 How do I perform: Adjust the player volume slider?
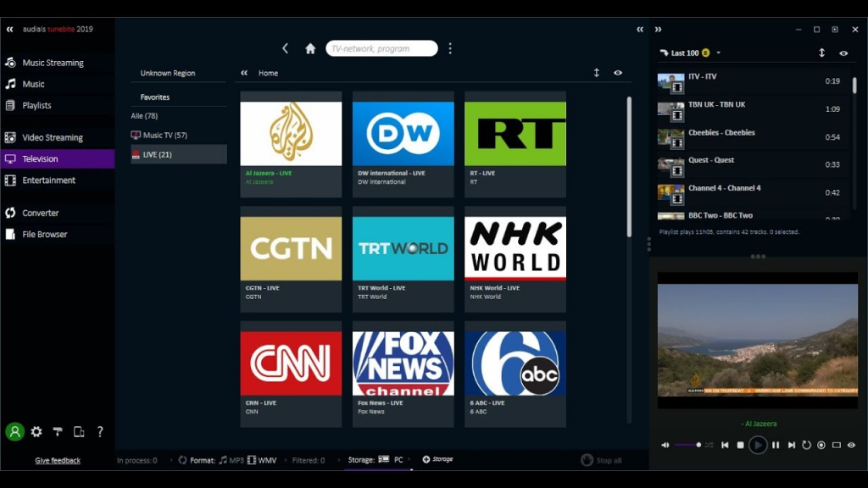(x=688, y=445)
